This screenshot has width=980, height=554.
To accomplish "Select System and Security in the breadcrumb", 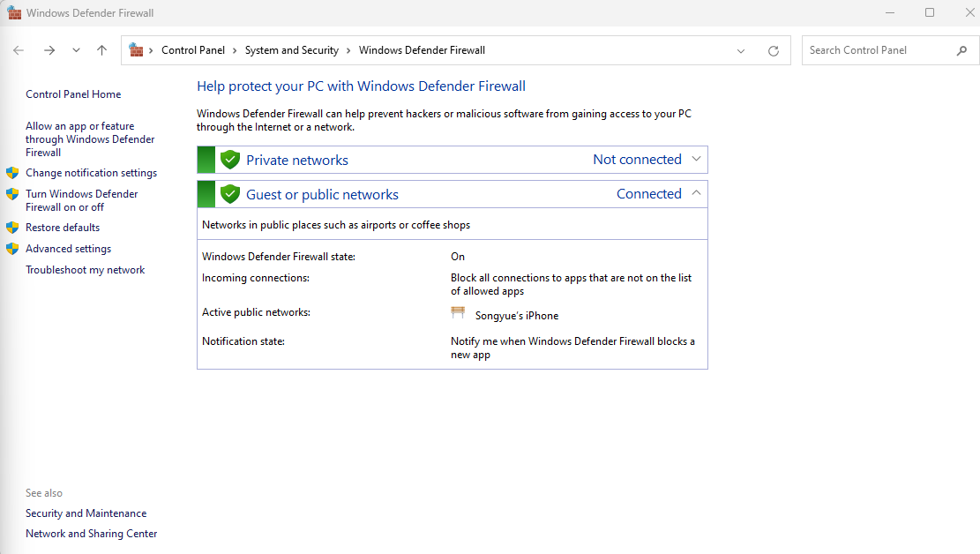I will click(x=291, y=50).
